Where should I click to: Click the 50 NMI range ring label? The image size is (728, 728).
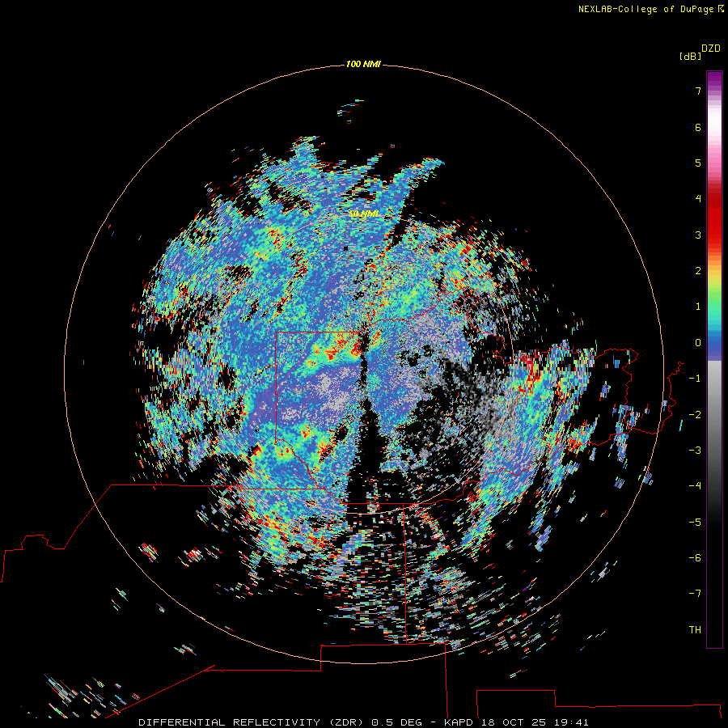pos(363,214)
